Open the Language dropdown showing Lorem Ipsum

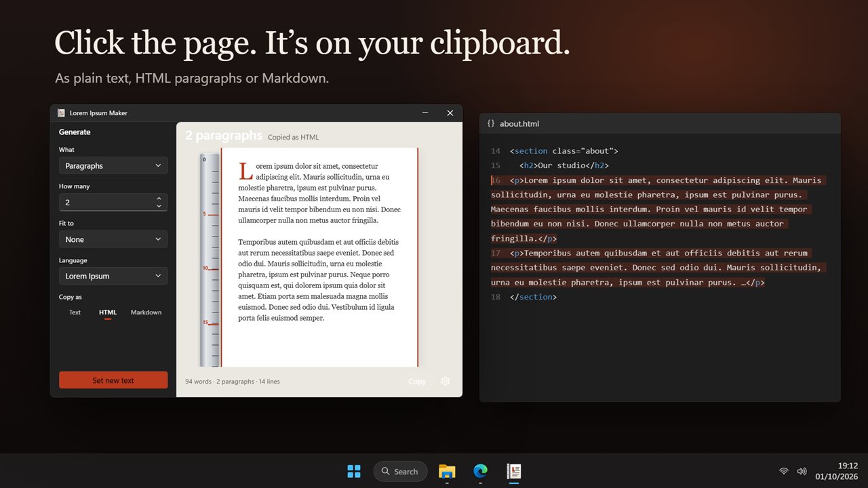click(x=113, y=276)
